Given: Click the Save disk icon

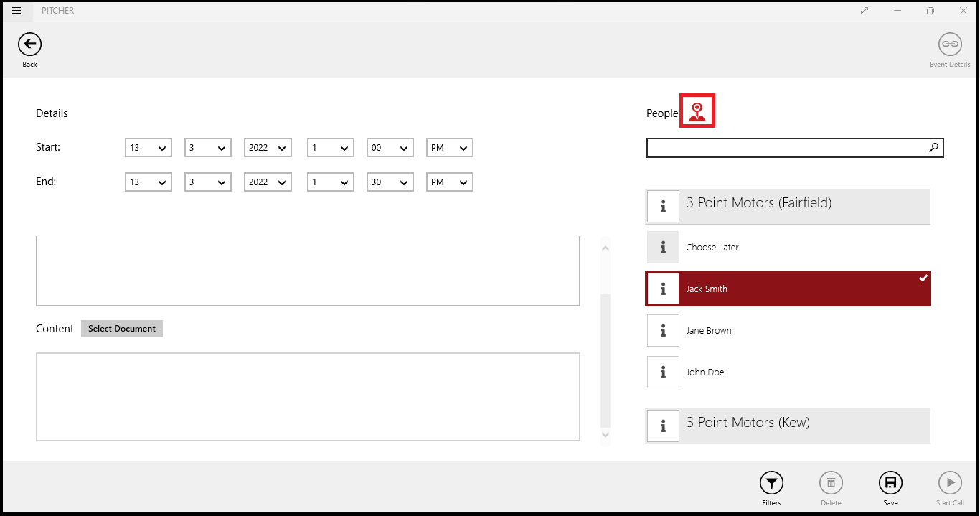Looking at the screenshot, I should [x=890, y=483].
